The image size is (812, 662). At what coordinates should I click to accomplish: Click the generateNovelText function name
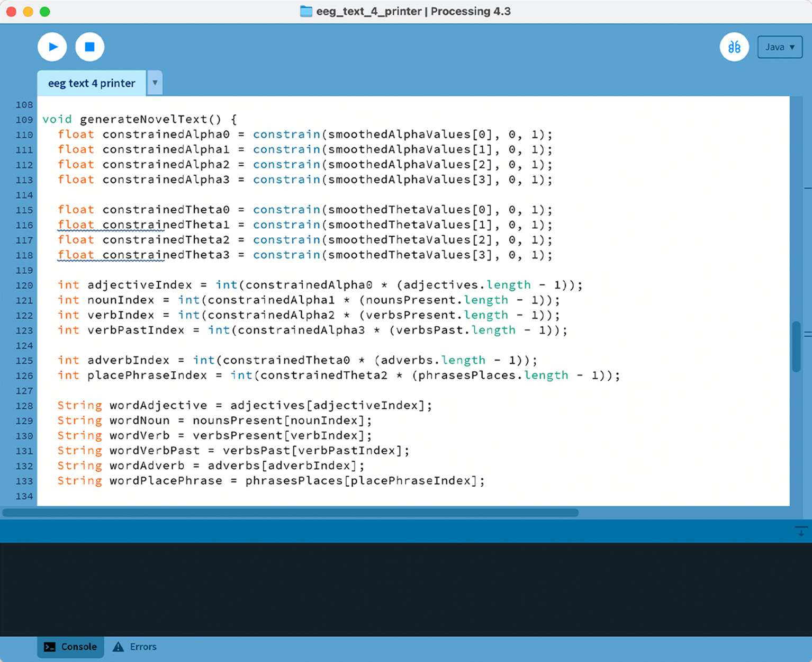(x=143, y=119)
